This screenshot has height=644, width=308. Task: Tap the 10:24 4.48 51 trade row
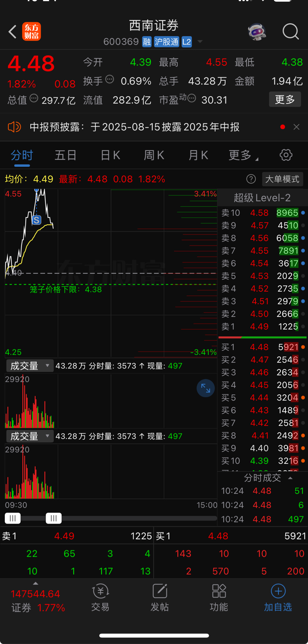pos(263,491)
